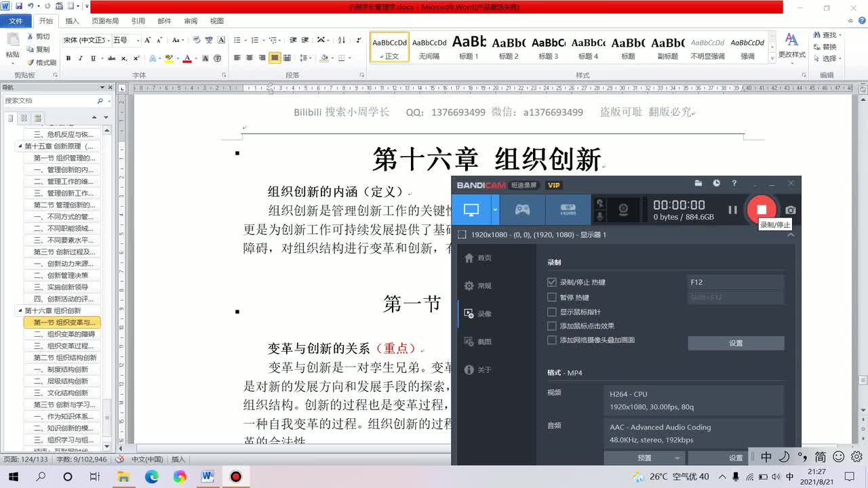Apply superscript formatting
Viewport: 868px width, 488px height.
pyautogui.click(x=136, y=58)
